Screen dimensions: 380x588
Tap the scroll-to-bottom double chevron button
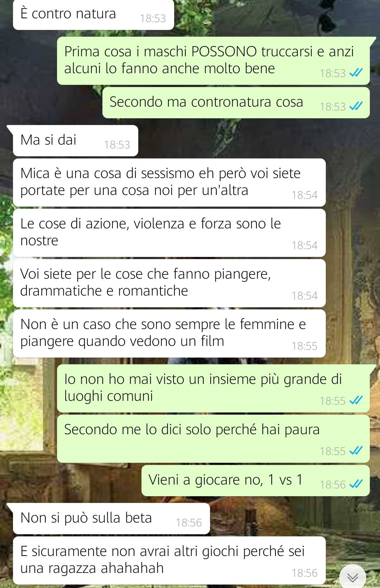[x=353, y=577]
